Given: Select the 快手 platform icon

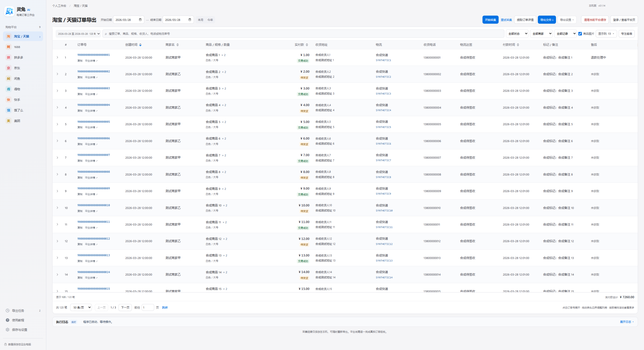Looking at the screenshot, I should 9,100.
